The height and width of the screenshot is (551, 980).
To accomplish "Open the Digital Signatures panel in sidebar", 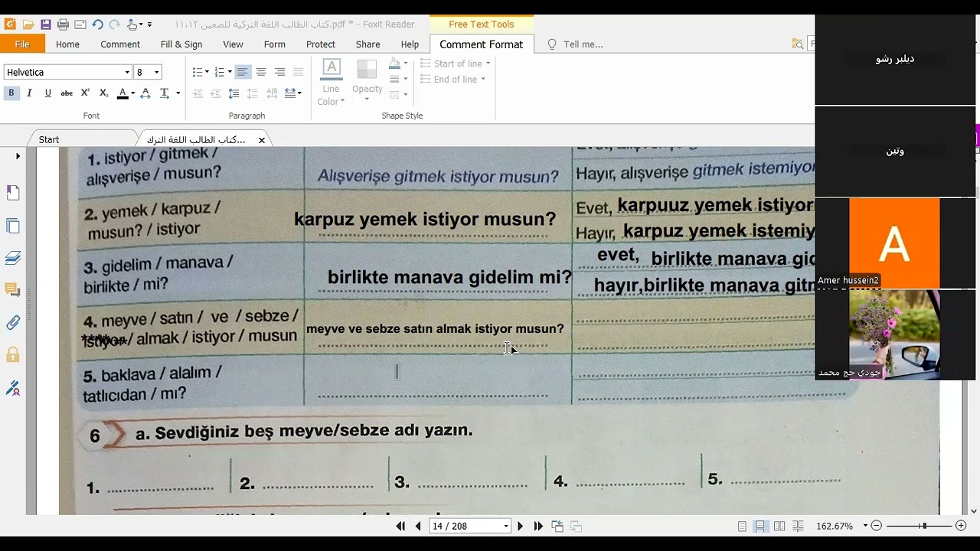I will [x=13, y=388].
